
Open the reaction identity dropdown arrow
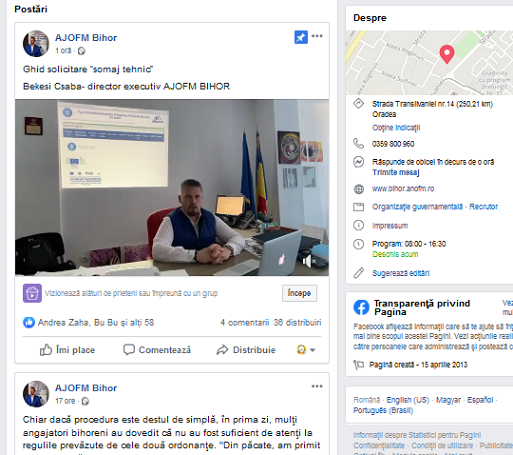point(312,350)
